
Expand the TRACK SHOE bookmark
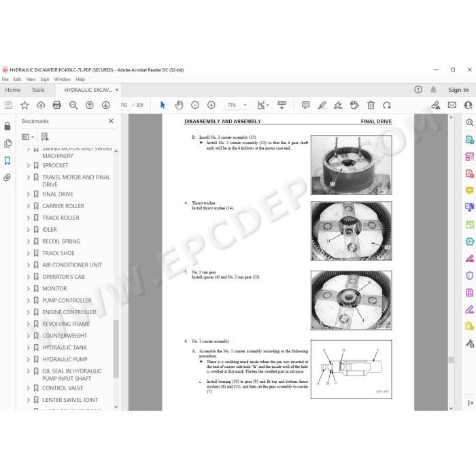[29, 253]
